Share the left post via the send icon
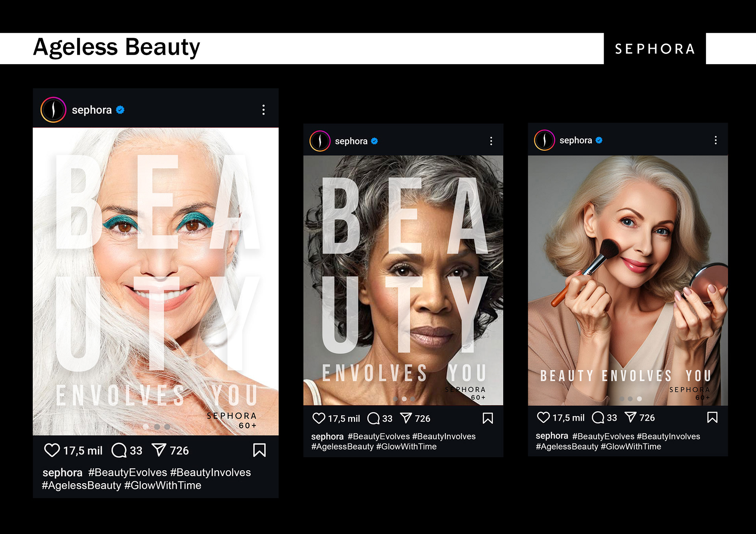The width and height of the screenshot is (756, 534). coord(159,450)
